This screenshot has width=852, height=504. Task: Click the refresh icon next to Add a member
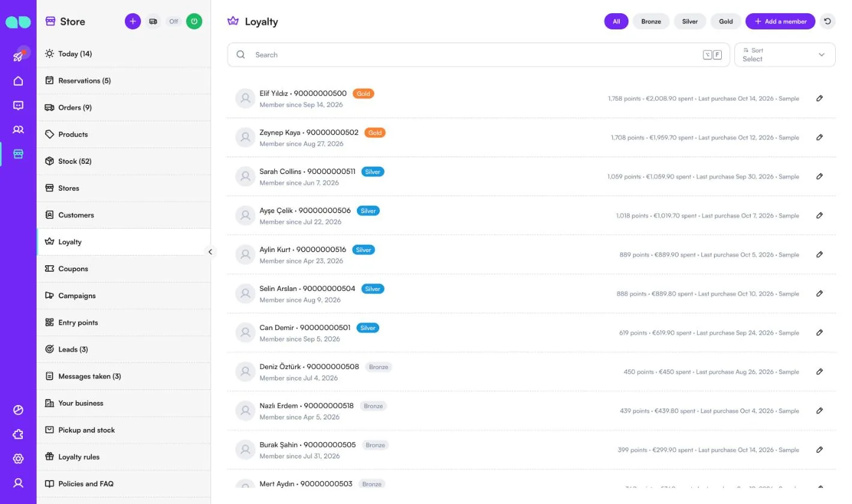tap(827, 22)
